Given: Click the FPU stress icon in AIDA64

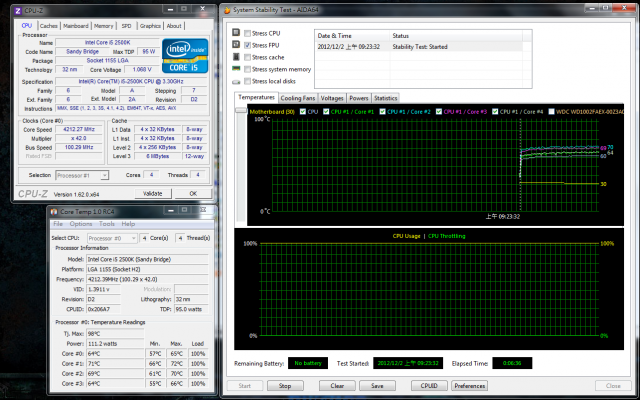Looking at the screenshot, I should (236, 44).
